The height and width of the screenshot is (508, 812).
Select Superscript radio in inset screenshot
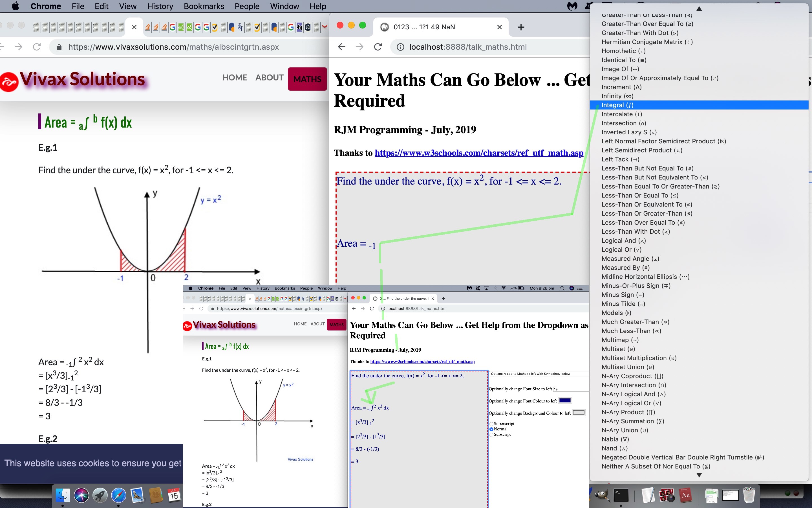(x=491, y=424)
